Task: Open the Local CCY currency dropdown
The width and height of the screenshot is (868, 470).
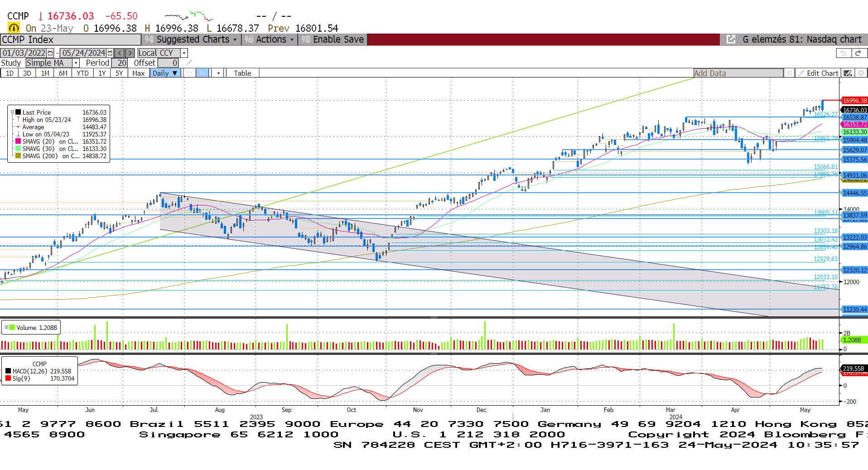Action: [184, 53]
